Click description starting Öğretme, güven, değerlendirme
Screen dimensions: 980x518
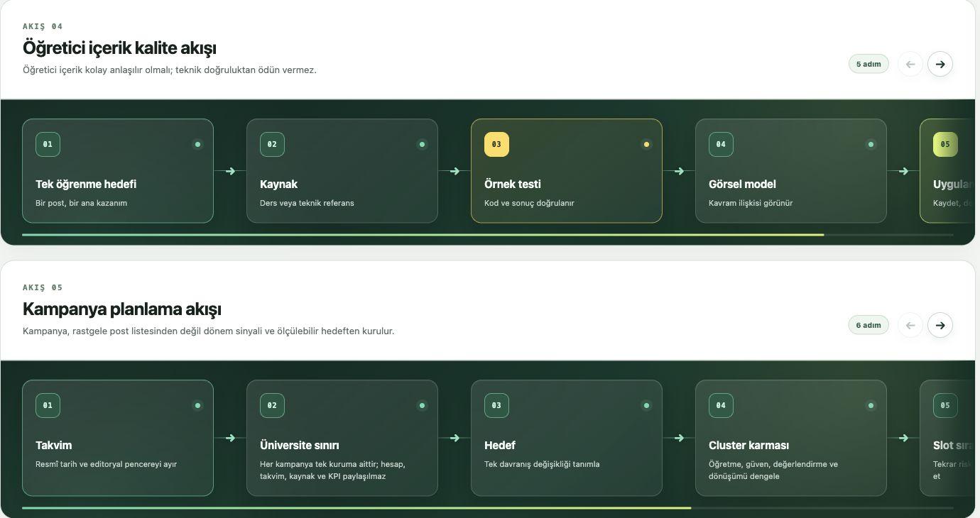tap(773, 470)
